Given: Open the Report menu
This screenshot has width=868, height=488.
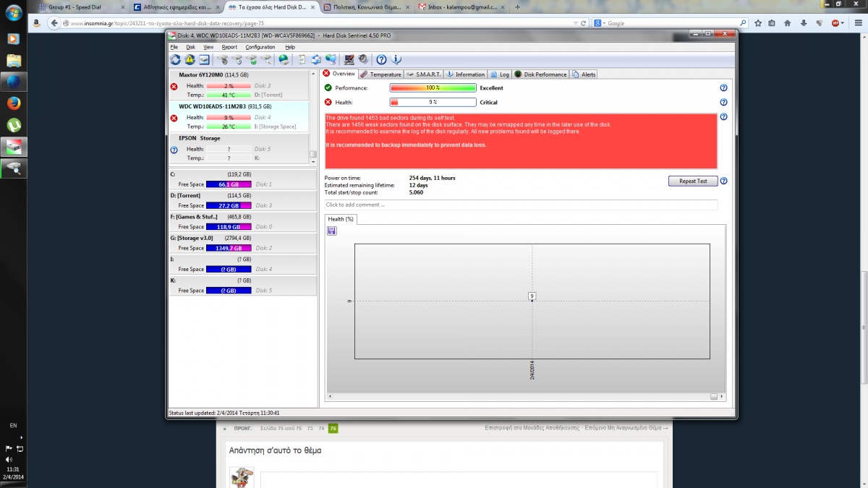Looking at the screenshot, I should 229,47.
